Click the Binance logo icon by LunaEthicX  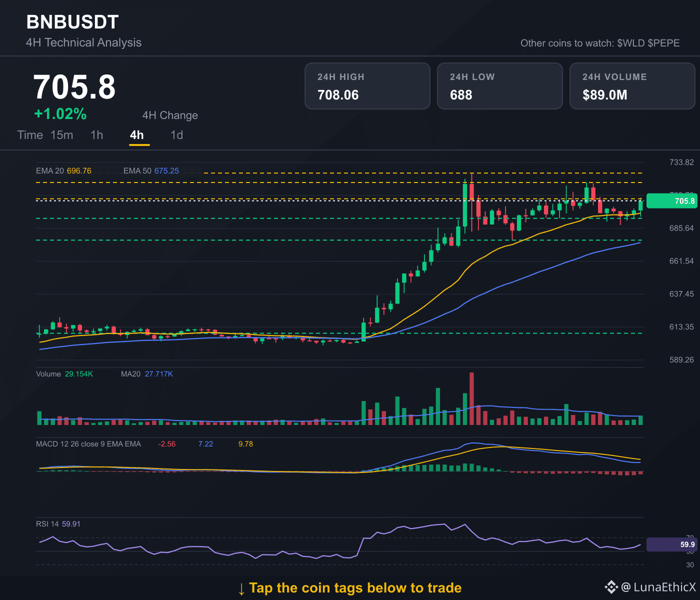[611, 587]
